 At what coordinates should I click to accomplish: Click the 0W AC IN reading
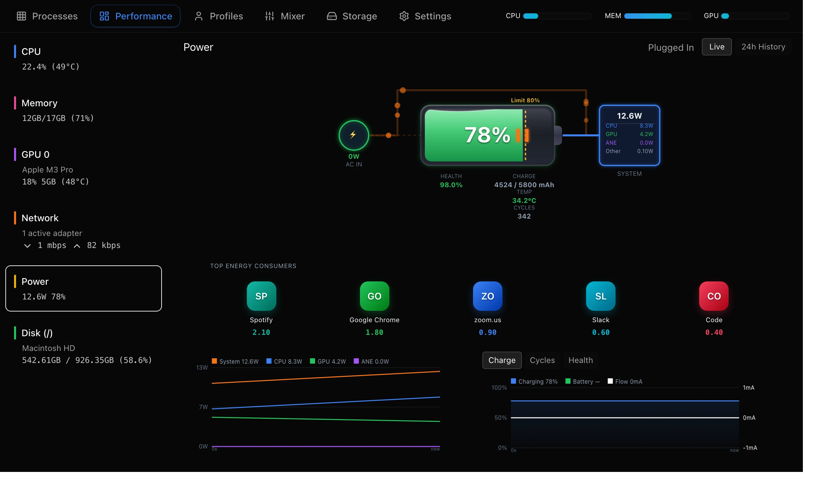pos(354,156)
